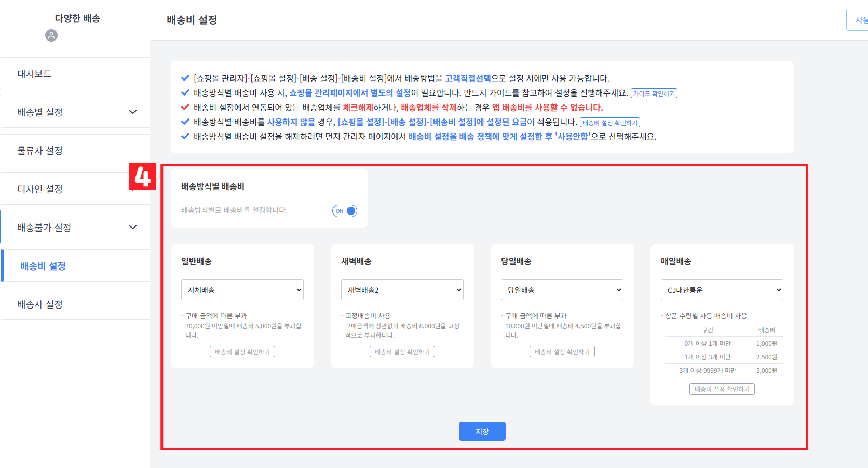Open the CJ대한통운 courier dropdown
The width and height of the screenshot is (868, 468).
click(x=722, y=289)
